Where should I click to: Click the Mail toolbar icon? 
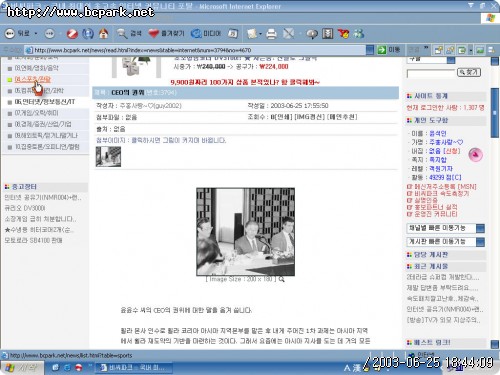click(x=252, y=33)
